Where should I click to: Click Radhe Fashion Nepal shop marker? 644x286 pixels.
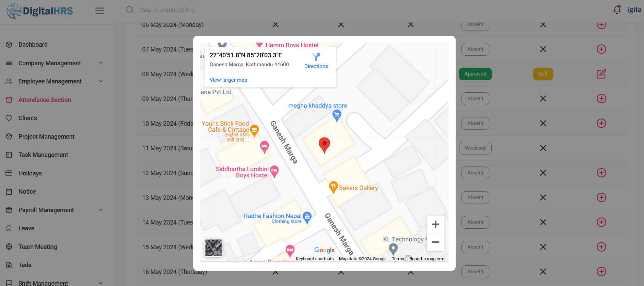click(307, 217)
